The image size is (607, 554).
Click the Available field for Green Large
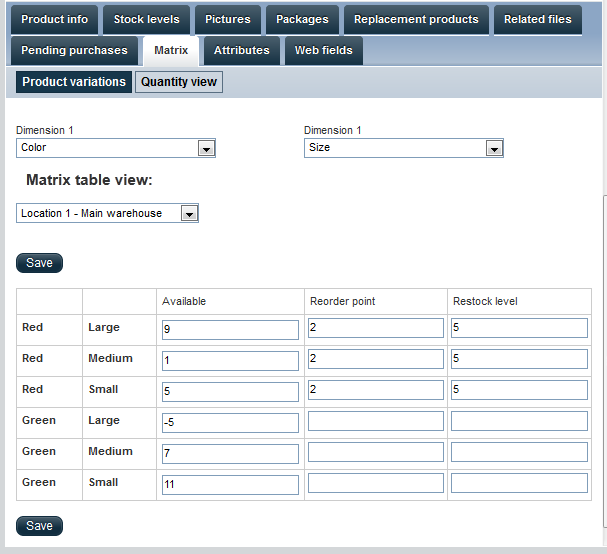tap(230, 423)
